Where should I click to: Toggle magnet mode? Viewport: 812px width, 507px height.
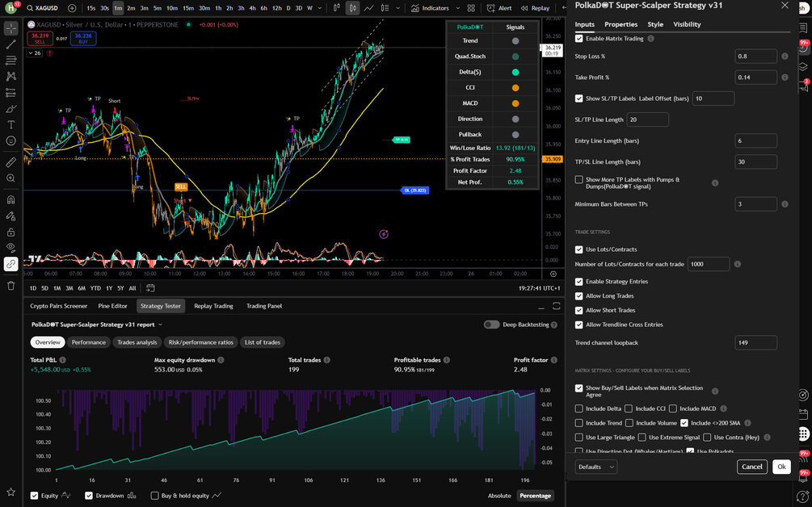point(11,199)
